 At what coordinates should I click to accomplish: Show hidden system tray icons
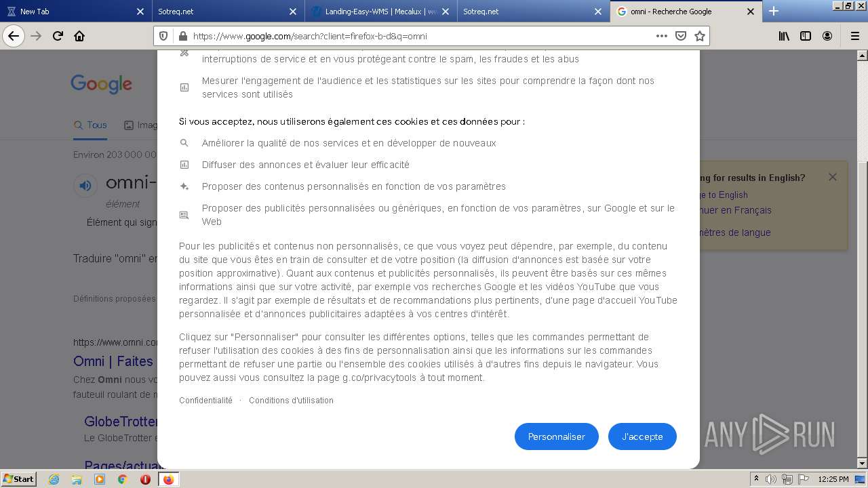pos(757,479)
